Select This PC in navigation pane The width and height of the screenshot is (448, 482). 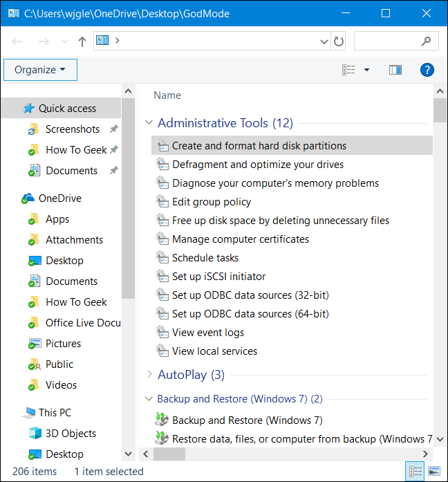(55, 413)
